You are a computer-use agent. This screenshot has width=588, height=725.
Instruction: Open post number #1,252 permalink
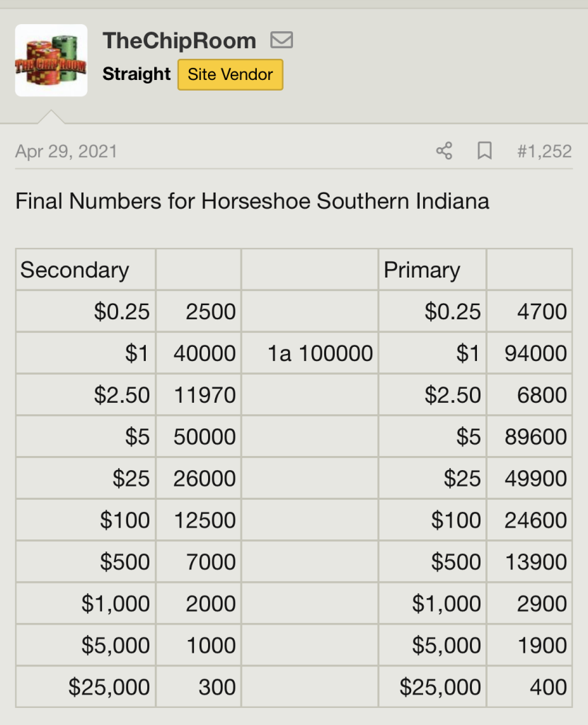tap(544, 151)
